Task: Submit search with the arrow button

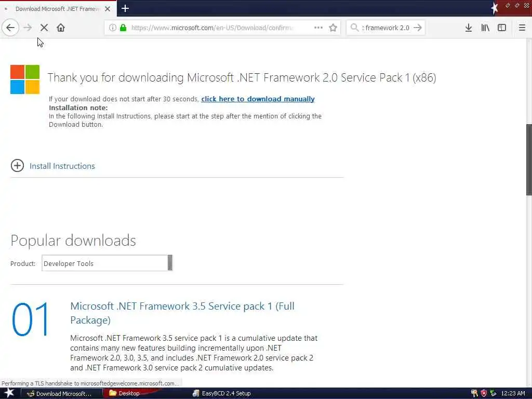Action: tap(418, 28)
